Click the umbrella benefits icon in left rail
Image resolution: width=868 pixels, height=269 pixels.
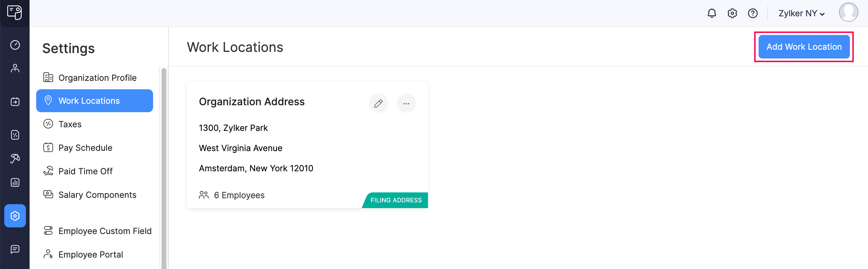15,158
